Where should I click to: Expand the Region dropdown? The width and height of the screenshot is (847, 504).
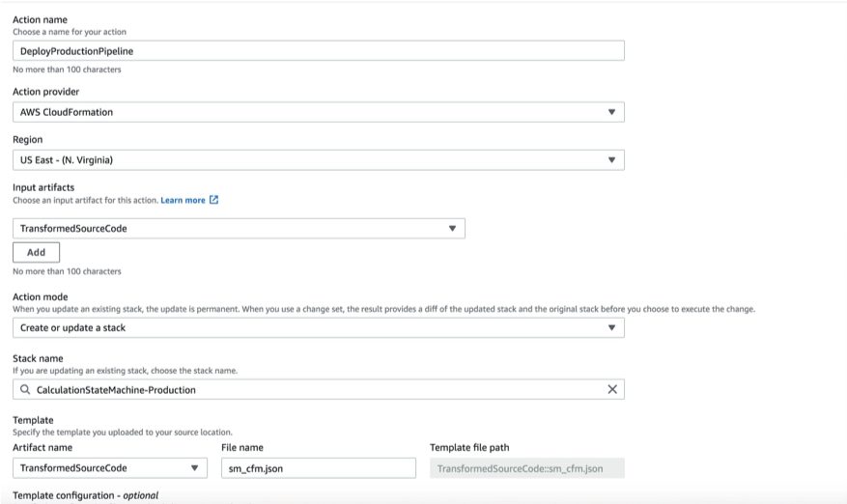(319, 160)
